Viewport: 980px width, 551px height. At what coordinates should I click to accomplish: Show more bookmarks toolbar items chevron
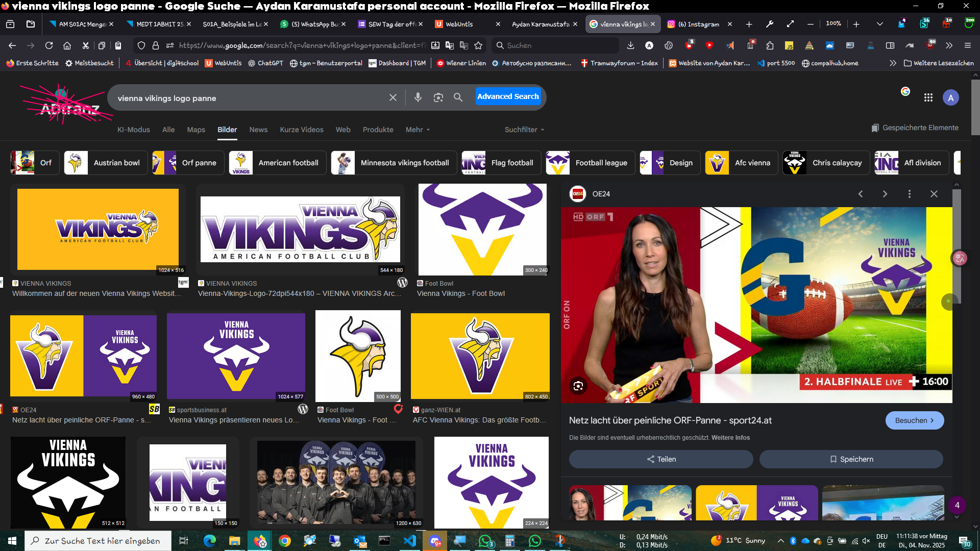(893, 63)
